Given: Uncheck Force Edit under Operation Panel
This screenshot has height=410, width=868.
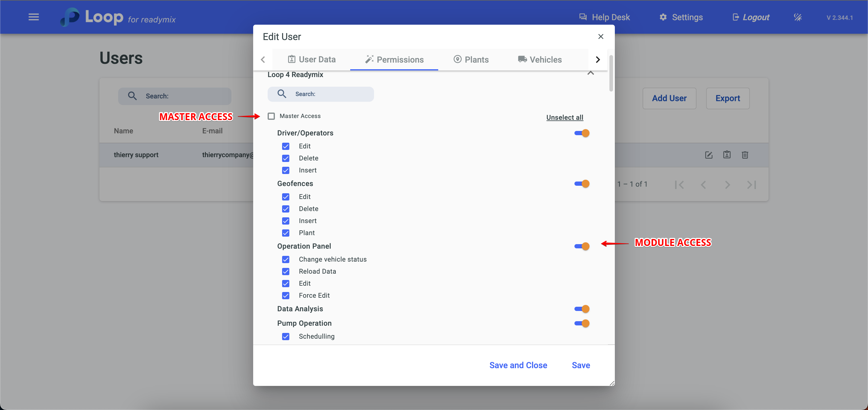Looking at the screenshot, I should pyautogui.click(x=286, y=296).
